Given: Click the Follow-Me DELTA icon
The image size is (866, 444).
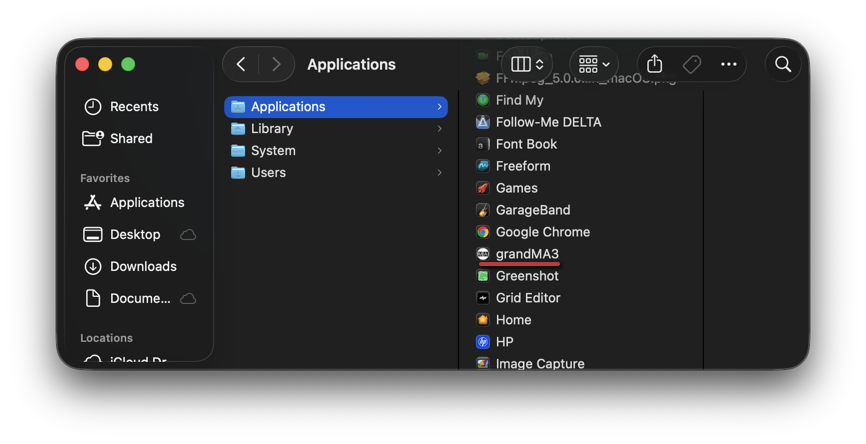Looking at the screenshot, I should (483, 122).
